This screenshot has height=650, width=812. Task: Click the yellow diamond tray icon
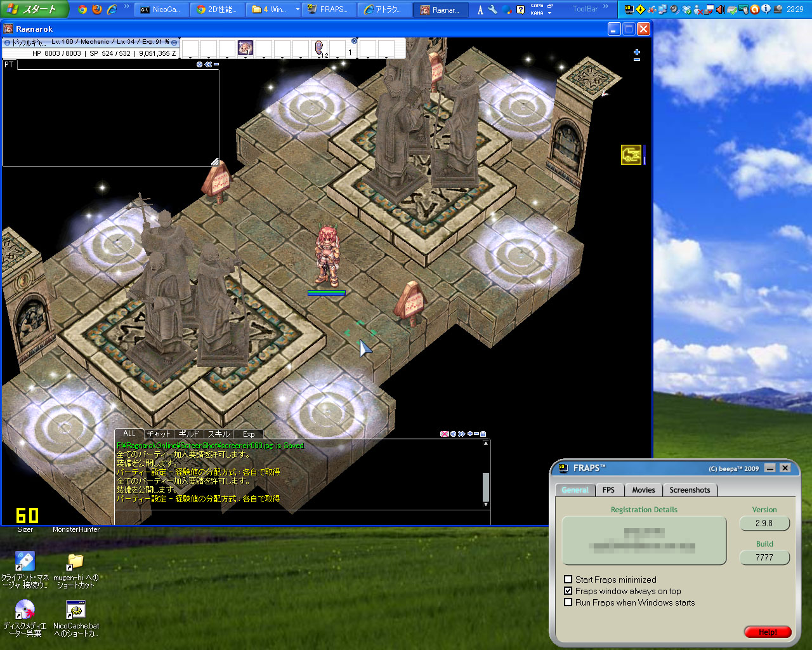pyautogui.click(x=640, y=10)
